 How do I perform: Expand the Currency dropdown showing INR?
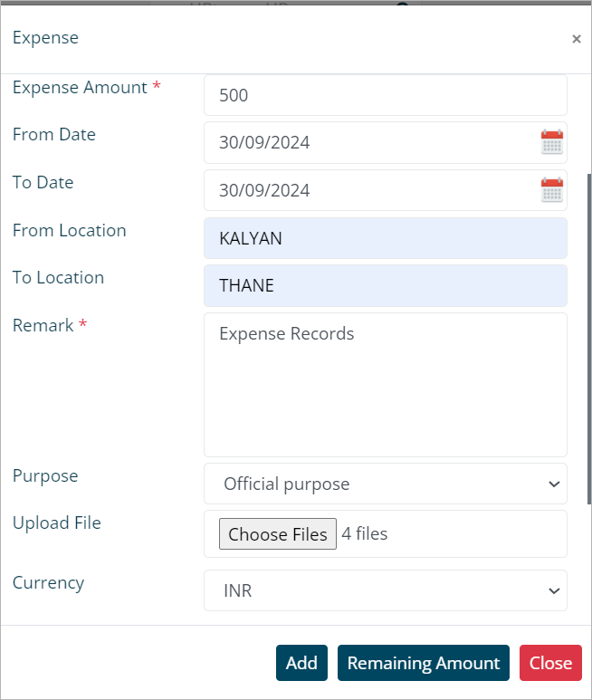click(385, 590)
